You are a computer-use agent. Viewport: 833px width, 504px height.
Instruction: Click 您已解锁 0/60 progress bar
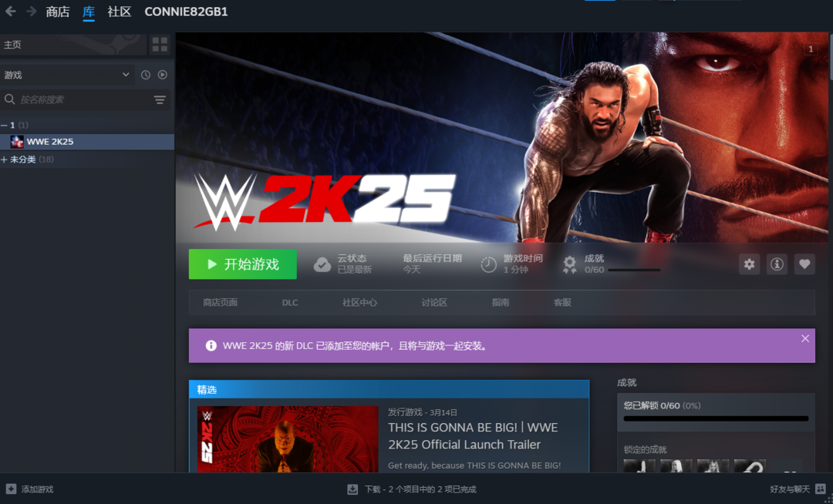click(x=716, y=418)
